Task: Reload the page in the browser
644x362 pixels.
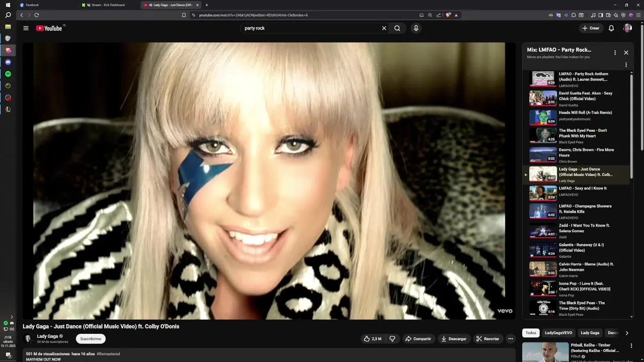Action: 37,15
